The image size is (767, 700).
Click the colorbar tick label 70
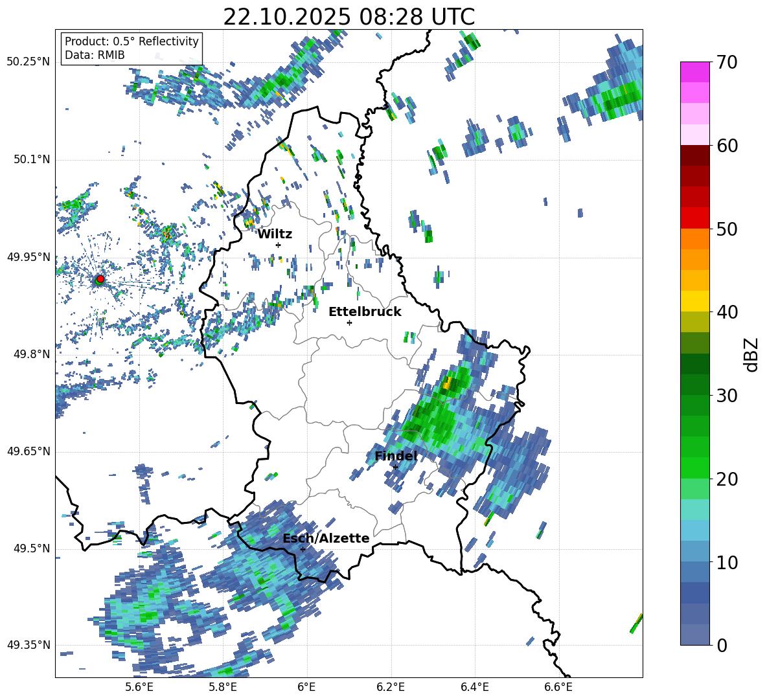(727, 62)
